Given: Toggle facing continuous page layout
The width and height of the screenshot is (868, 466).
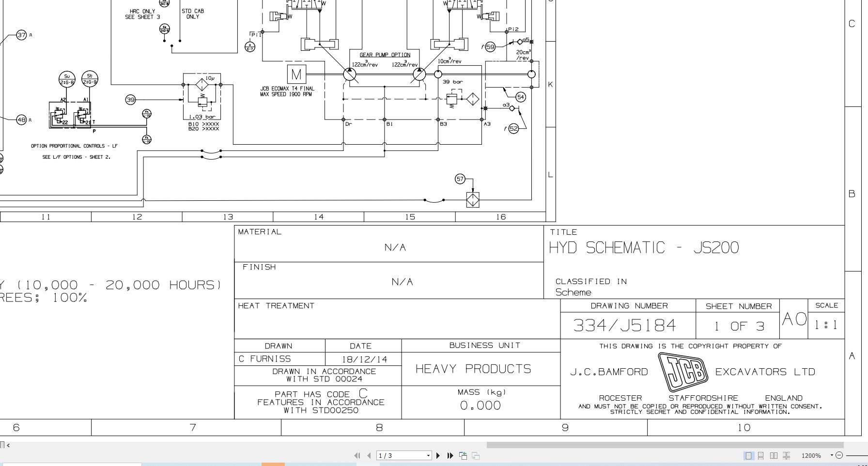Looking at the screenshot, I should 787,455.
